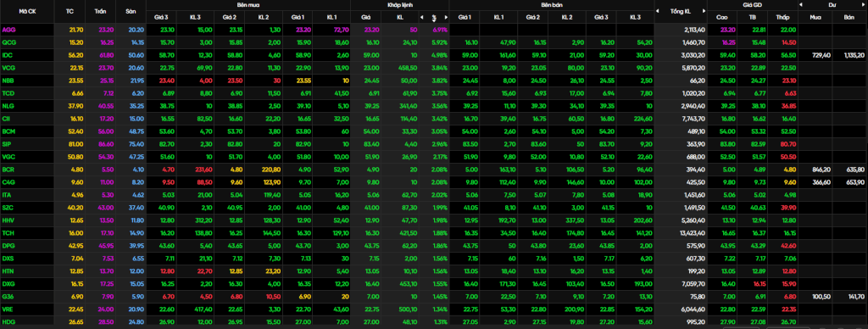Click C4G surplus sell value 653,90
Screen dimensions: 868x329
(856, 182)
